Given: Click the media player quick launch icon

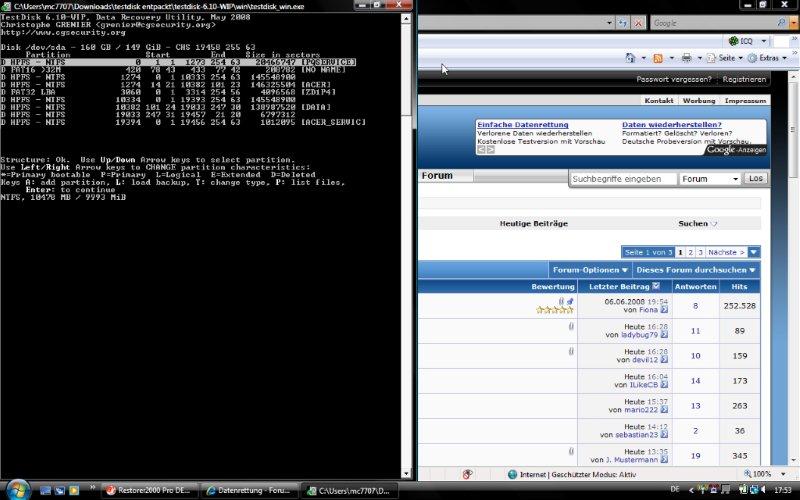Looking at the screenshot, I should tap(73, 490).
